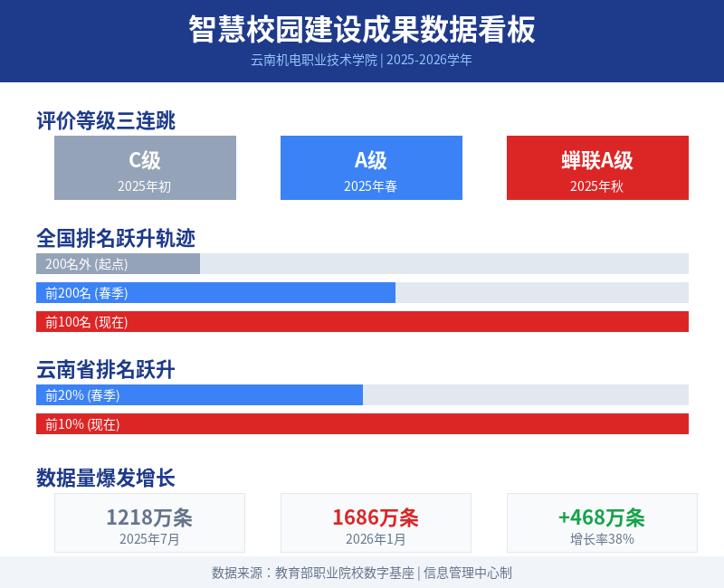Open the red 蝉联A级 2025年秋 card
Viewport: 724px width, 588px height.
coord(597,167)
